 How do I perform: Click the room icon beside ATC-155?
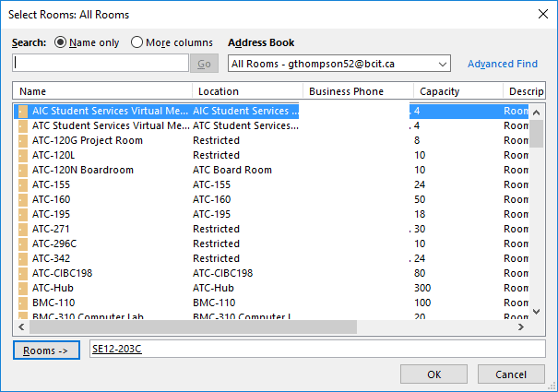click(23, 184)
